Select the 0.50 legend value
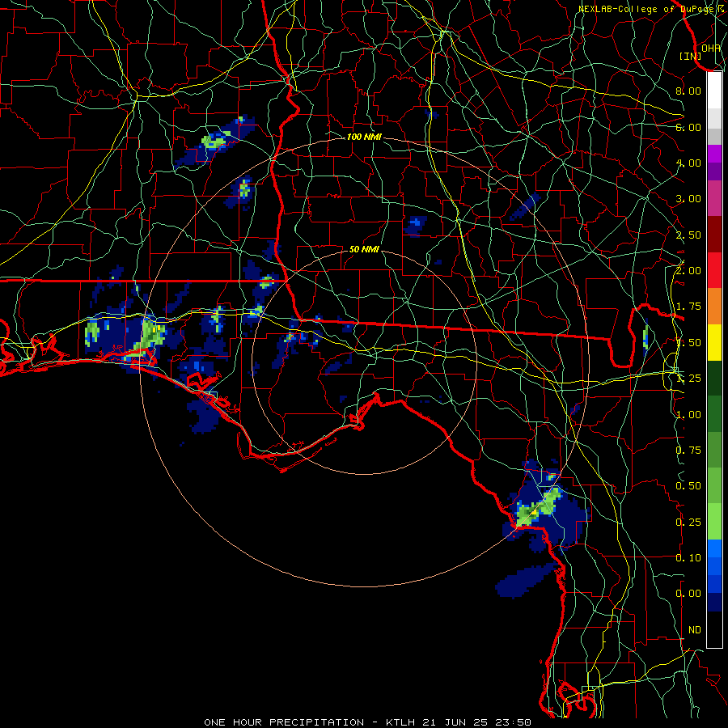Viewport: 728px width, 728px height. (688, 486)
